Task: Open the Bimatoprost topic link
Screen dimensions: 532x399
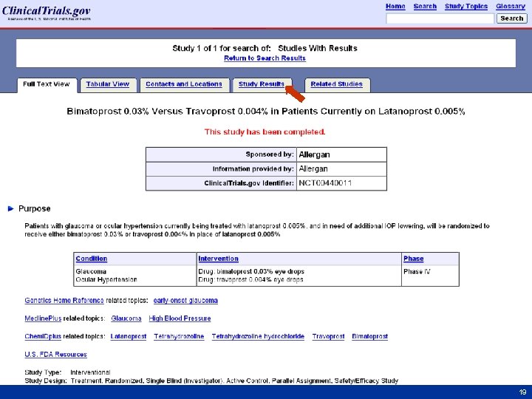Action: click(x=370, y=336)
